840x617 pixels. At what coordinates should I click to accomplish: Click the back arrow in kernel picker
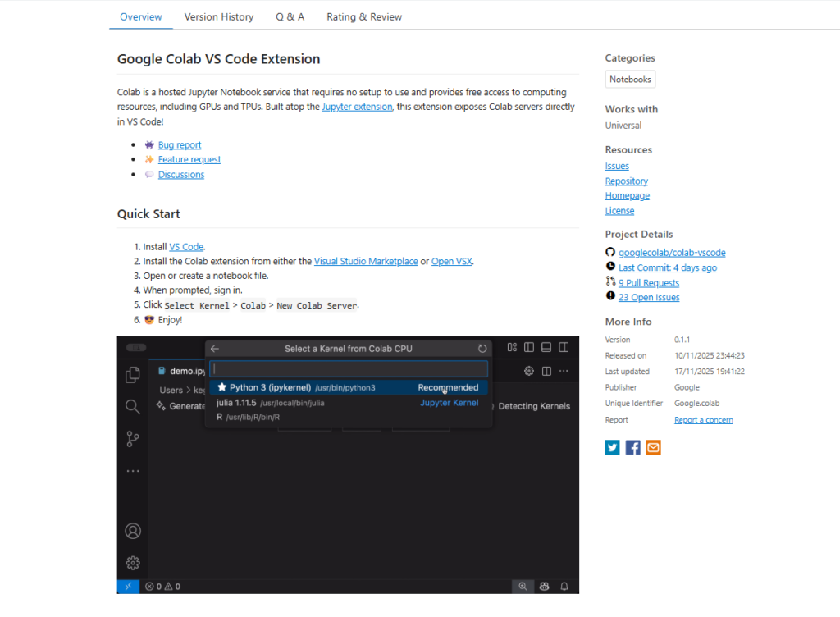pyautogui.click(x=215, y=349)
